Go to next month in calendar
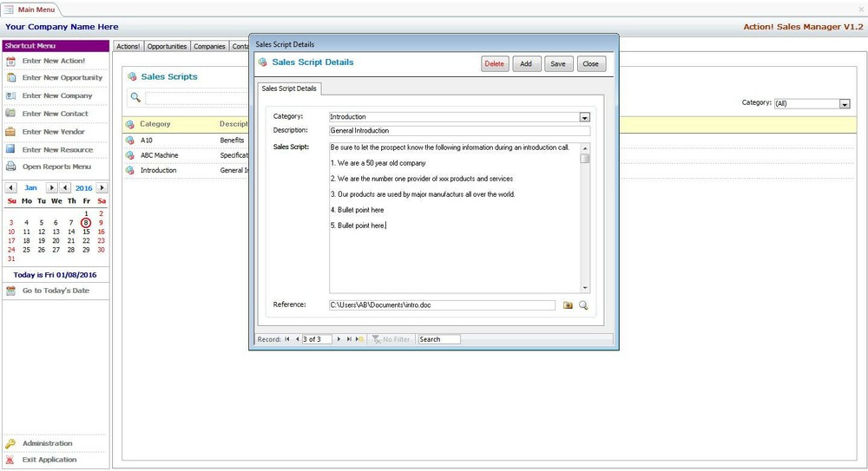Viewport: 868px width, 471px height. point(51,187)
